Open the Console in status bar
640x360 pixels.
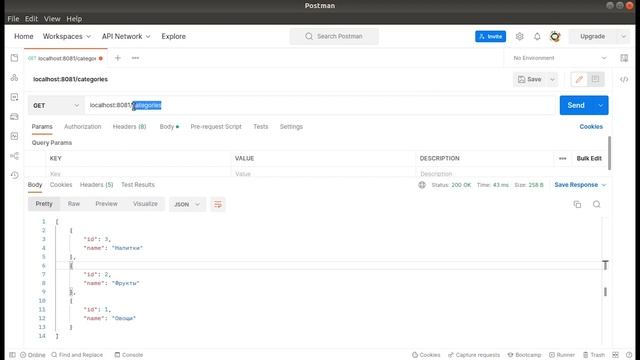(129, 355)
